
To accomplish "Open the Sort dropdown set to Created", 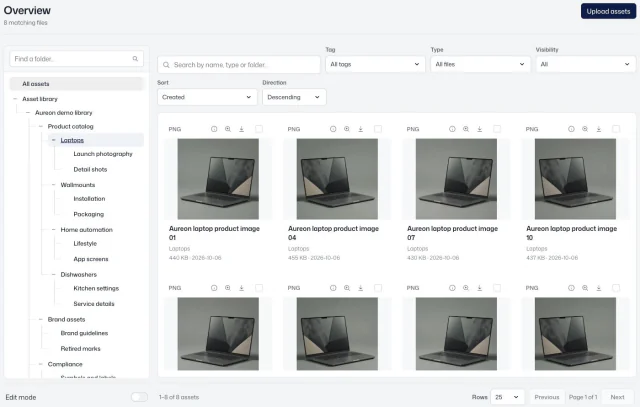I will tap(207, 97).
